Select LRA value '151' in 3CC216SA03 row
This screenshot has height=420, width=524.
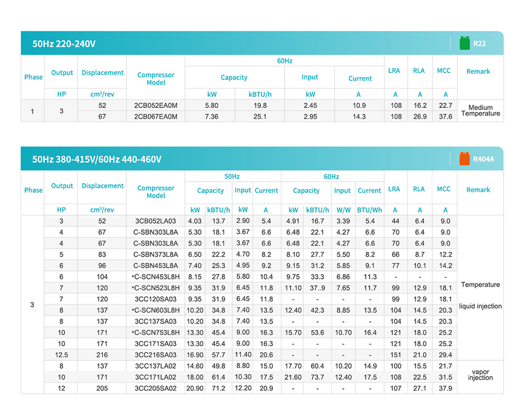(x=396, y=355)
